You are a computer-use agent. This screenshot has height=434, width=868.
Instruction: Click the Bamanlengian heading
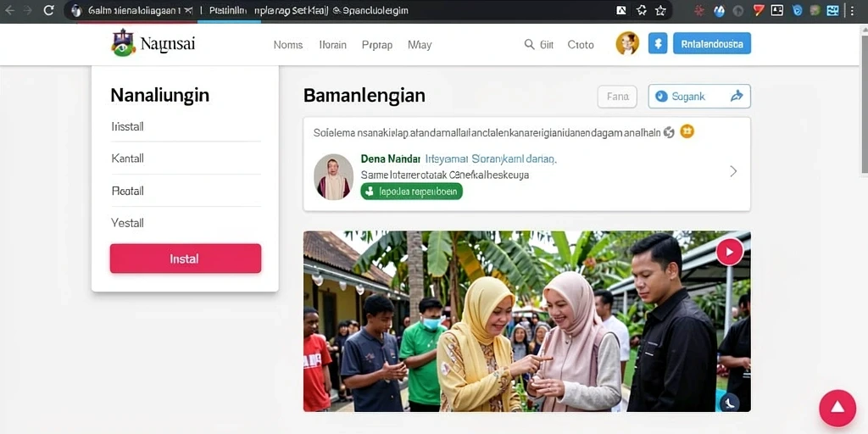[364, 96]
